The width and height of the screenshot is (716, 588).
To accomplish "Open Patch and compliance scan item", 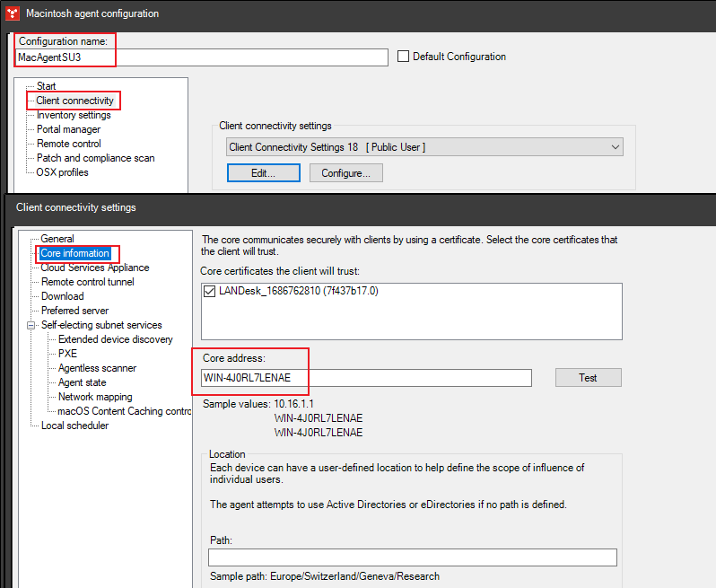I will click(95, 158).
